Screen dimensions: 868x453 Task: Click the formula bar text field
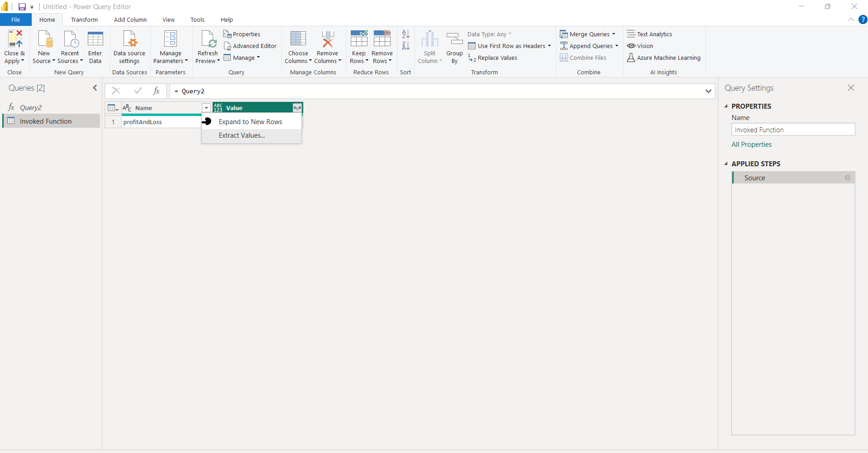[x=437, y=91]
